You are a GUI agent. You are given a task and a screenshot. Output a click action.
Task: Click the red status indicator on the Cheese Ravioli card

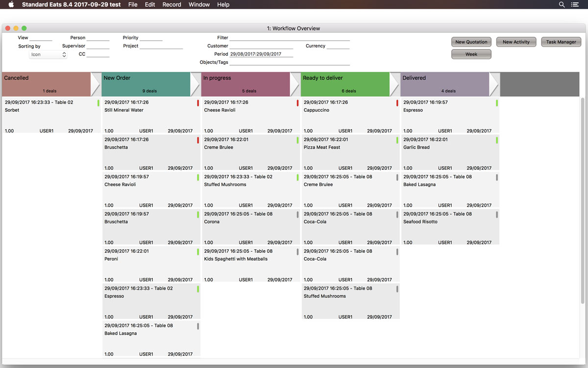pyautogui.click(x=297, y=103)
